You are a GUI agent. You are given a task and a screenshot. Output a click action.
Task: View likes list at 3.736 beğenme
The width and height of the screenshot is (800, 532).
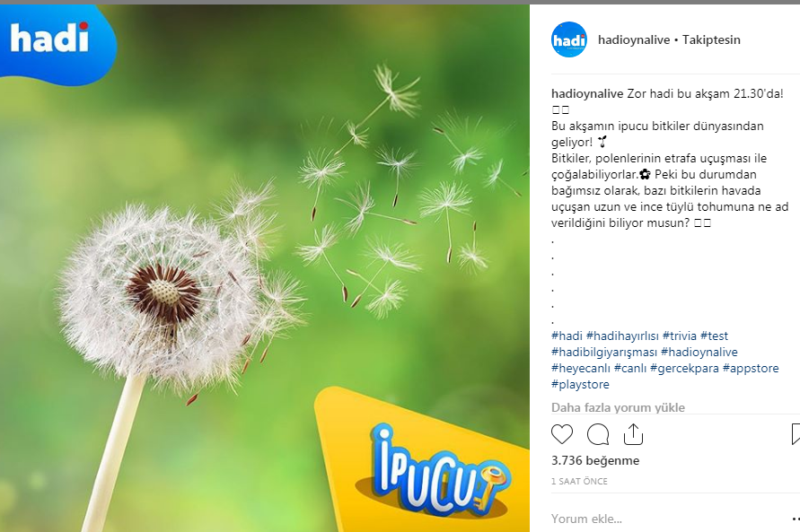coord(595,460)
